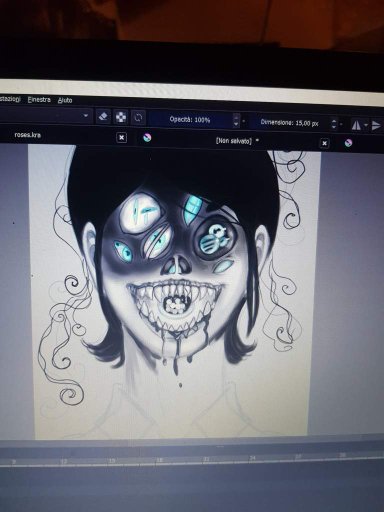Image resolution: width=384 pixels, height=512 pixels.
Task: Open the horizontal mirror options dropdown arrow
Action: 366,125
